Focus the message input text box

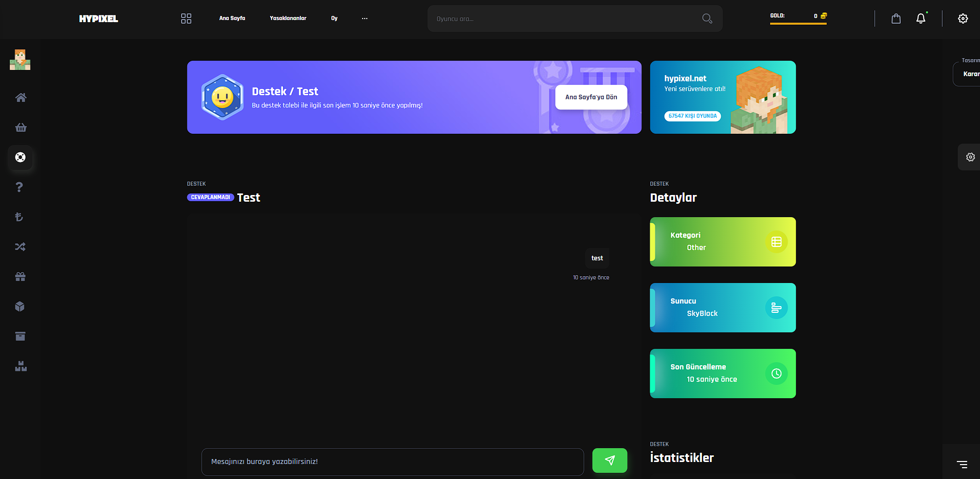tap(392, 462)
